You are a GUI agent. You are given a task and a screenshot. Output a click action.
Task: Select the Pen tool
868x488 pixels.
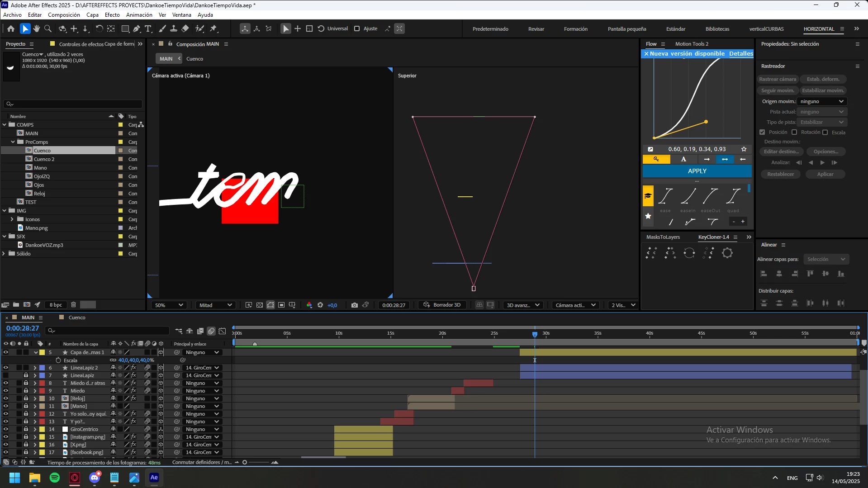(137, 28)
